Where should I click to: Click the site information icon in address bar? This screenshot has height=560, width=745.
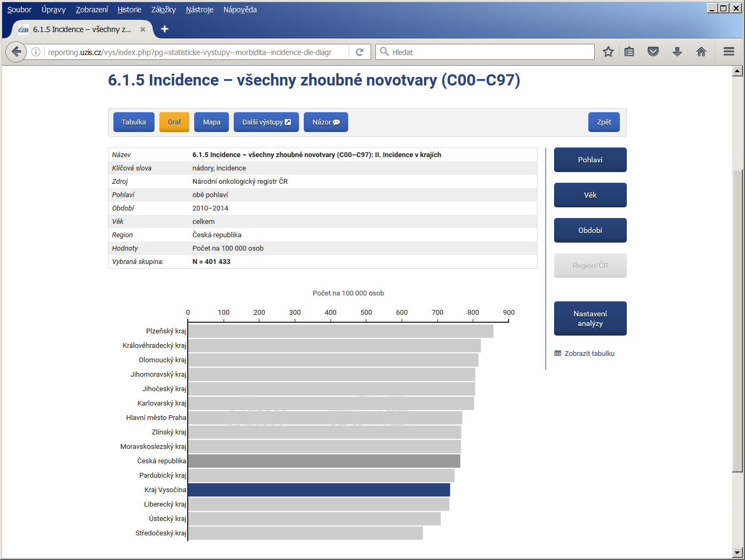[36, 52]
